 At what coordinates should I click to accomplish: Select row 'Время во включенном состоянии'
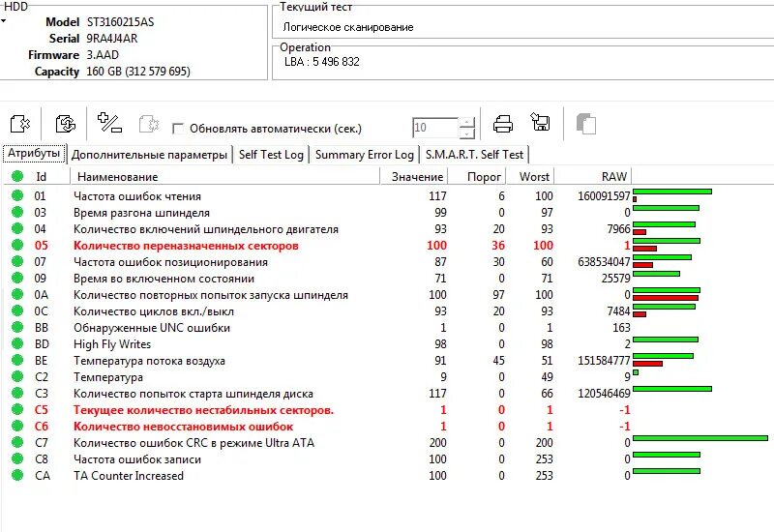tap(385, 278)
